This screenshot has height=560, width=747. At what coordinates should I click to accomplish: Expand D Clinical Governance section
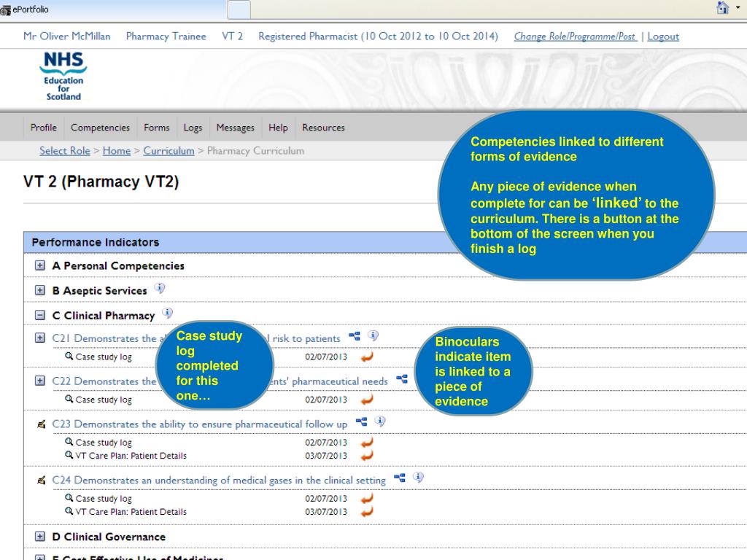[x=40, y=536]
